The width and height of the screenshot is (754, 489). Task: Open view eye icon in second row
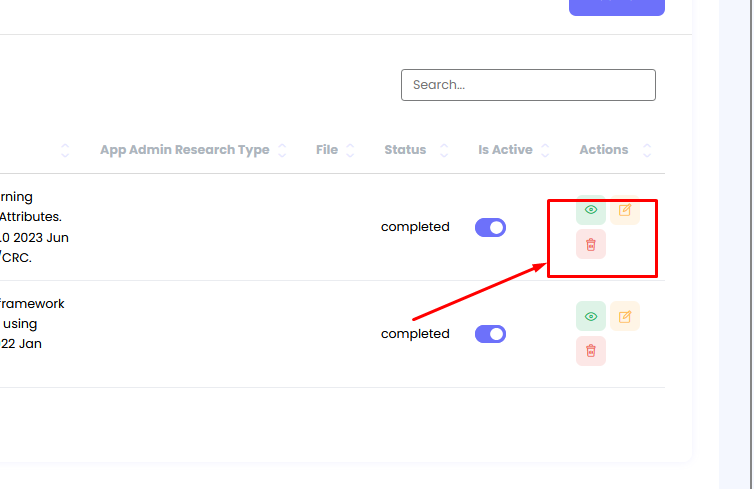click(x=591, y=316)
